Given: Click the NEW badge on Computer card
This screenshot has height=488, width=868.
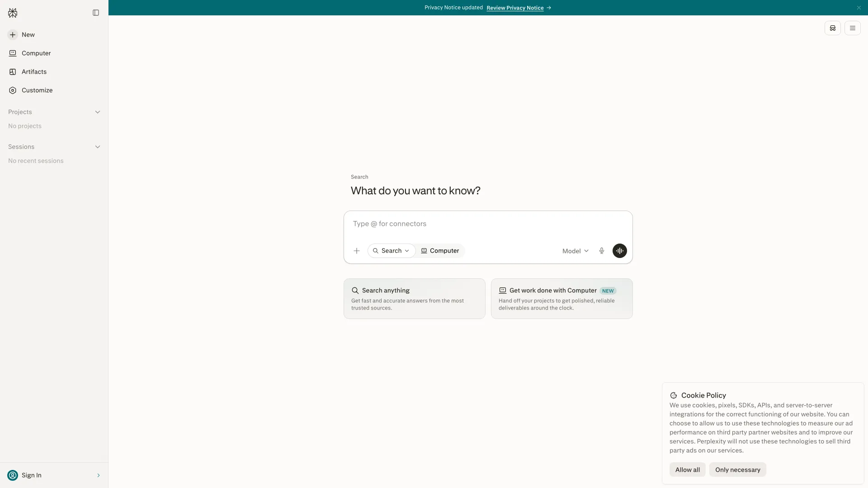Looking at the screenshot, I should coord(608,291).
